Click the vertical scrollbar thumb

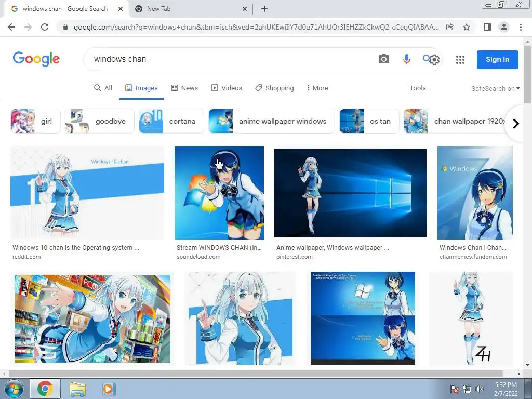coord(527,74)
